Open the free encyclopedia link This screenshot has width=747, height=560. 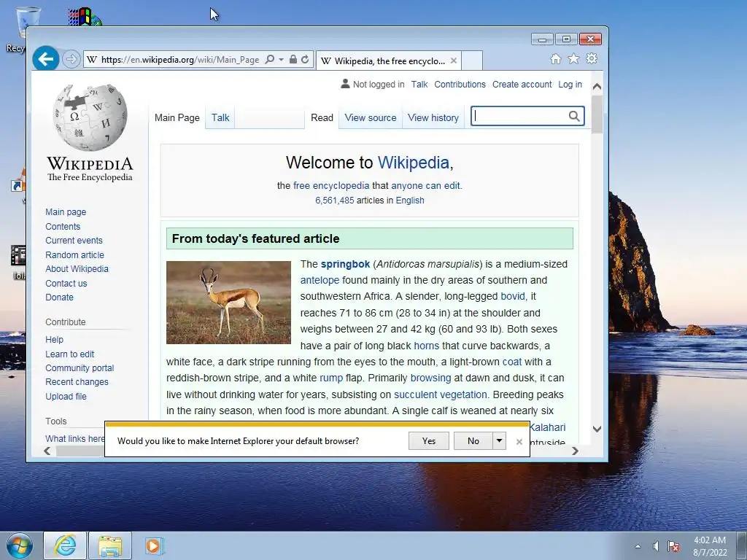click(331, 186)
